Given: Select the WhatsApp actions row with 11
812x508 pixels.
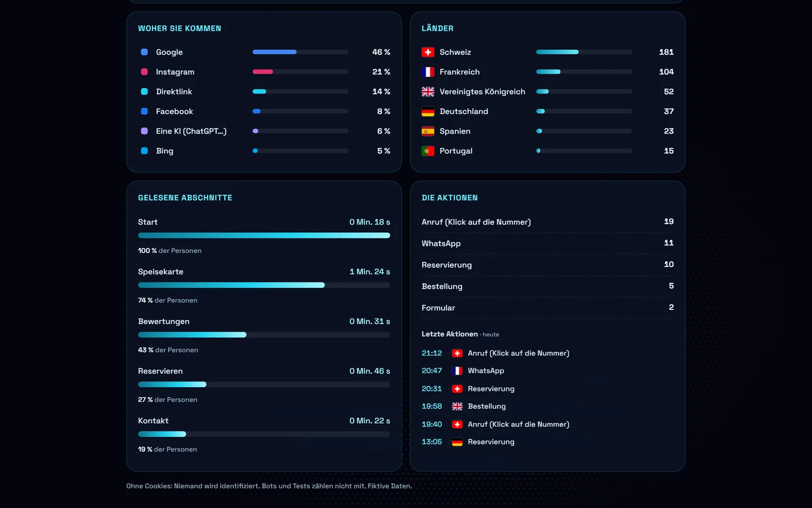Looking at the screenshot, I should 548,244.
